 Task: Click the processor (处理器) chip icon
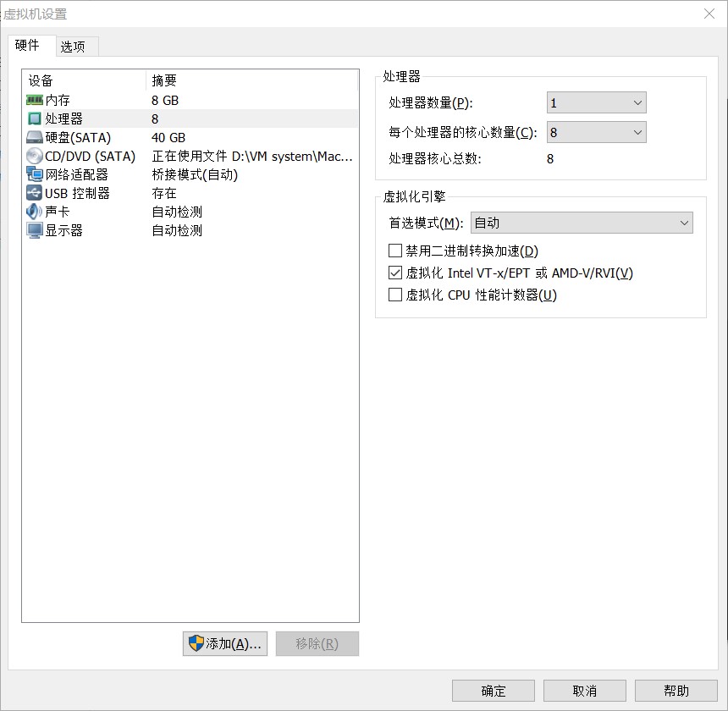[35, 118]
